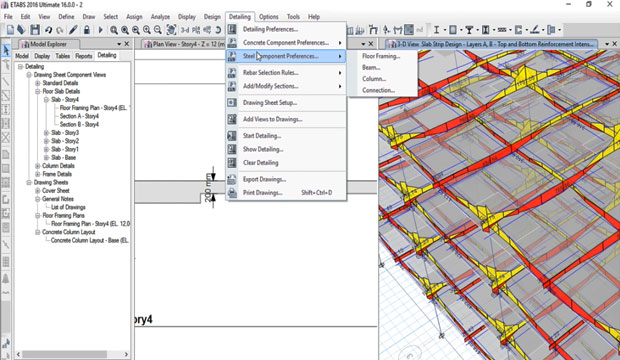Click the Save floppy disk icon

coord(35,30)
